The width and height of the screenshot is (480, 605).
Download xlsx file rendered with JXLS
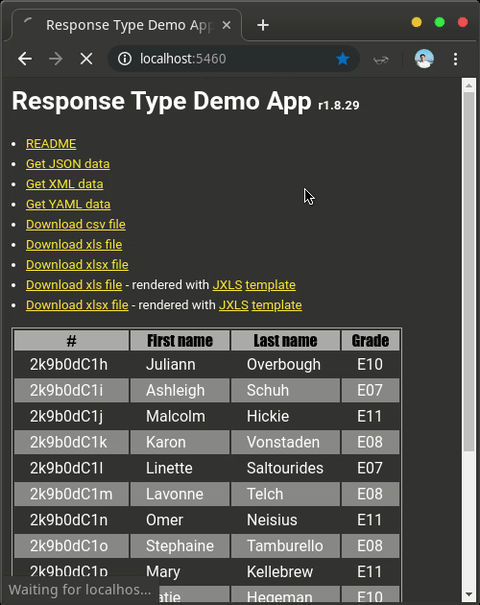(x=77, y=305)
